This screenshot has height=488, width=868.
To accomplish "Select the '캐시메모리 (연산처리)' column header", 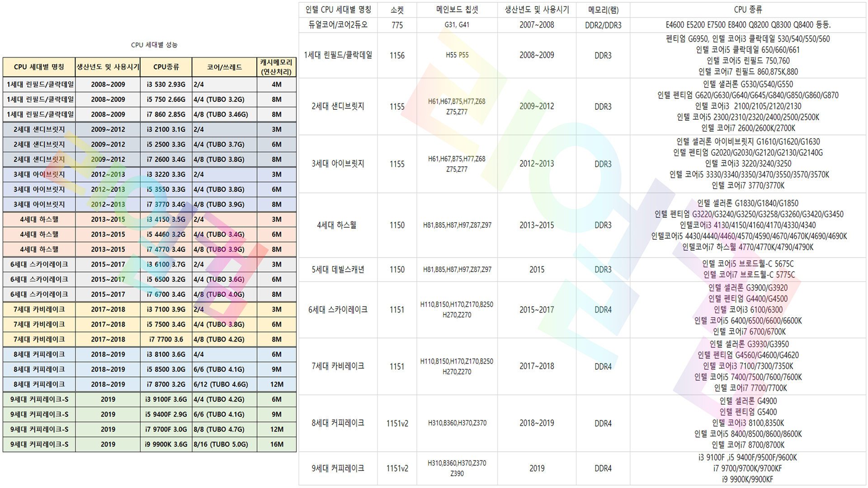I will [277, 67].
